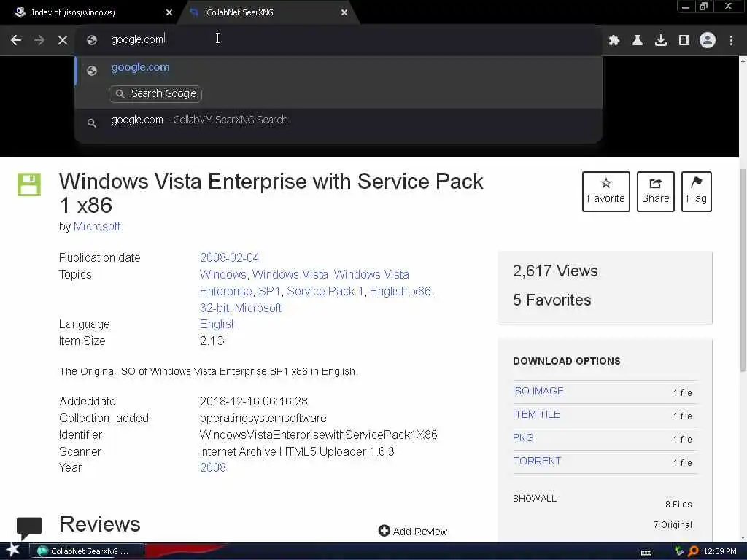This screenshot has width=747, height=560.
Task: Click the orange search tray icon
Action: (x=693, y=551)
